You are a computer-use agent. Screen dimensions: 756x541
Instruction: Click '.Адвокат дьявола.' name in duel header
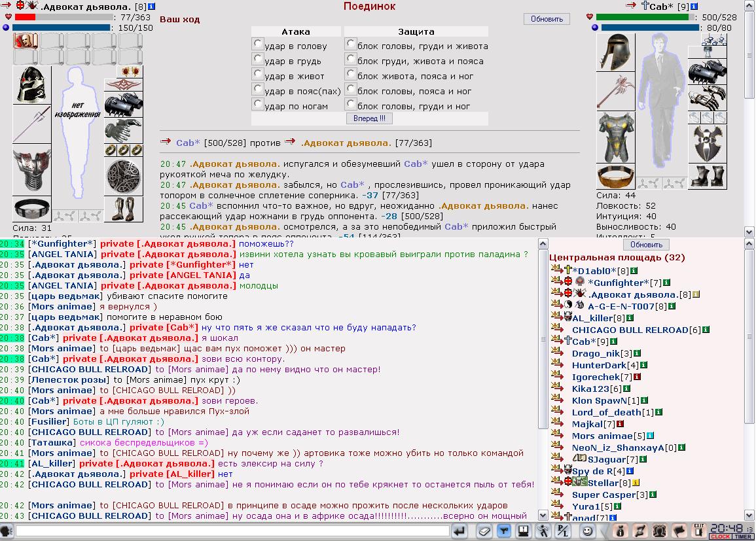coord(346,143)
